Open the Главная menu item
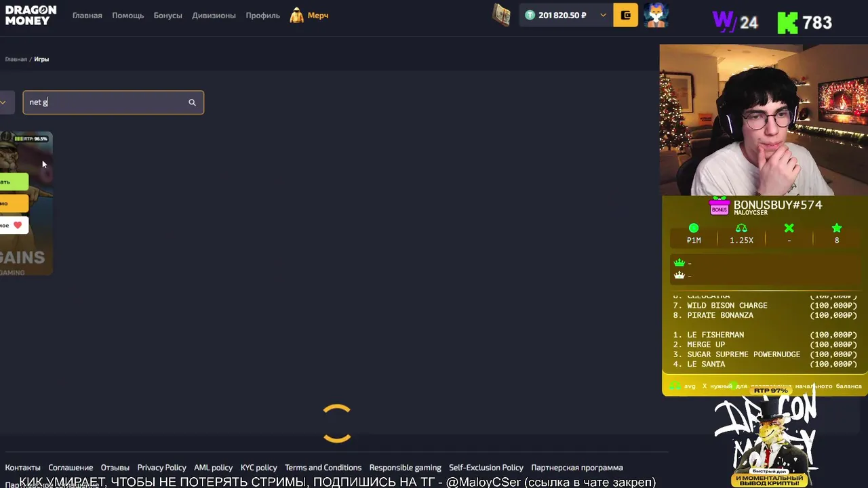868x488 pixels. point(87,15)
